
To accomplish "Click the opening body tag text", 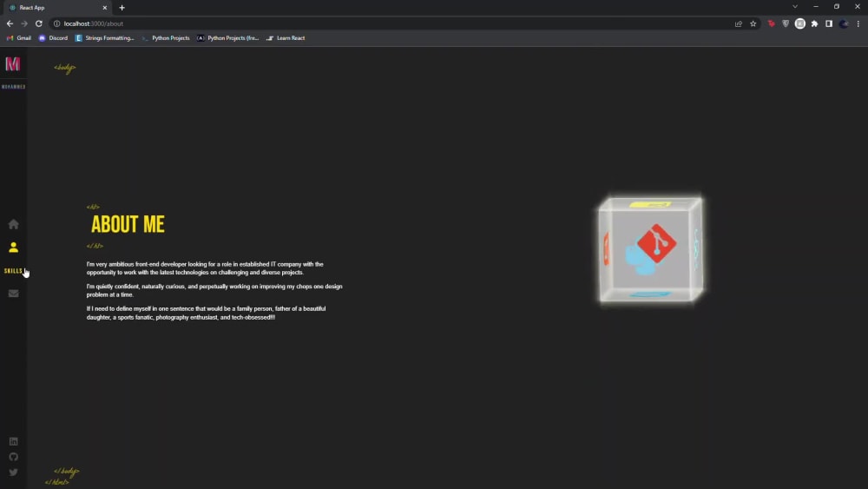I will tap(65, 68).
